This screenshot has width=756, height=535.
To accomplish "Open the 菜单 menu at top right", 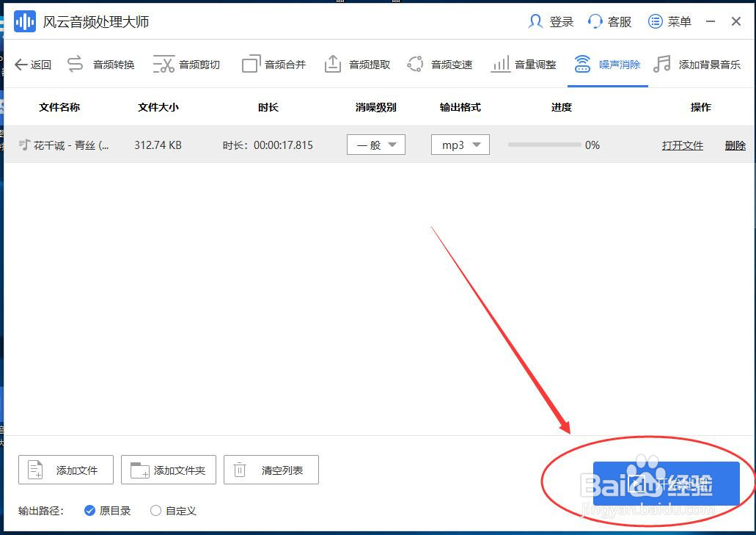I will tap(669, 21).
